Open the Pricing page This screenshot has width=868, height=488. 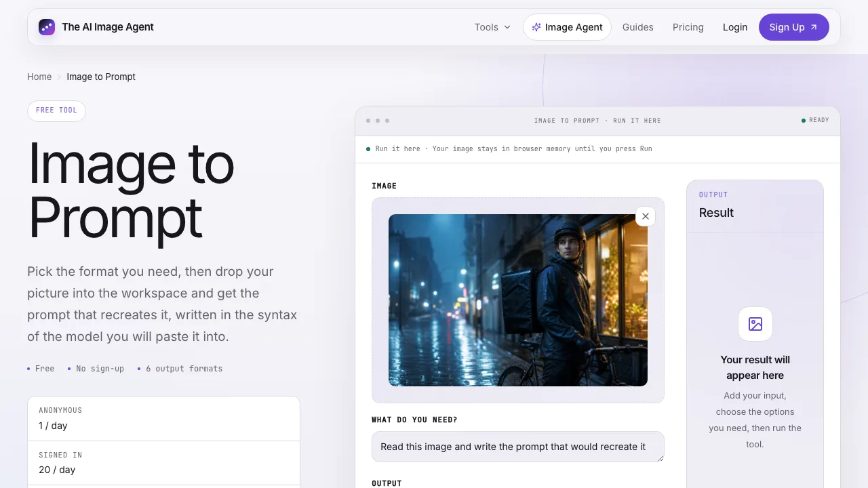pyautogui.click(x=688, y=27)
